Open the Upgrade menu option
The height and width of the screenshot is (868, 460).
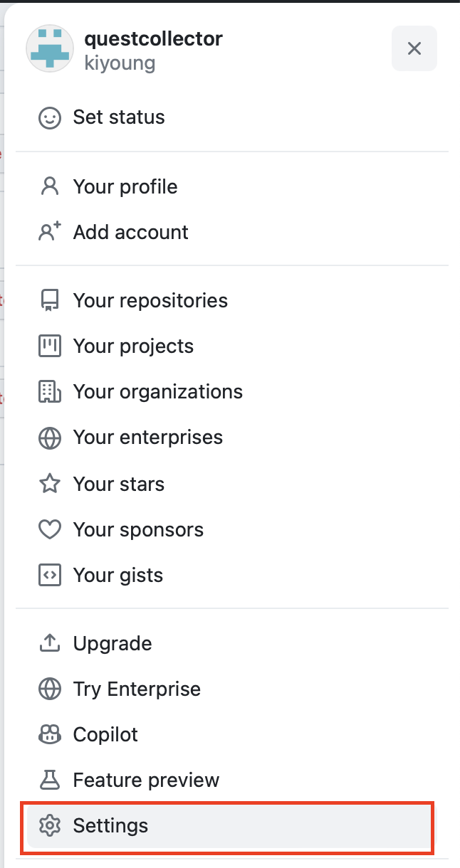(113, 644)
